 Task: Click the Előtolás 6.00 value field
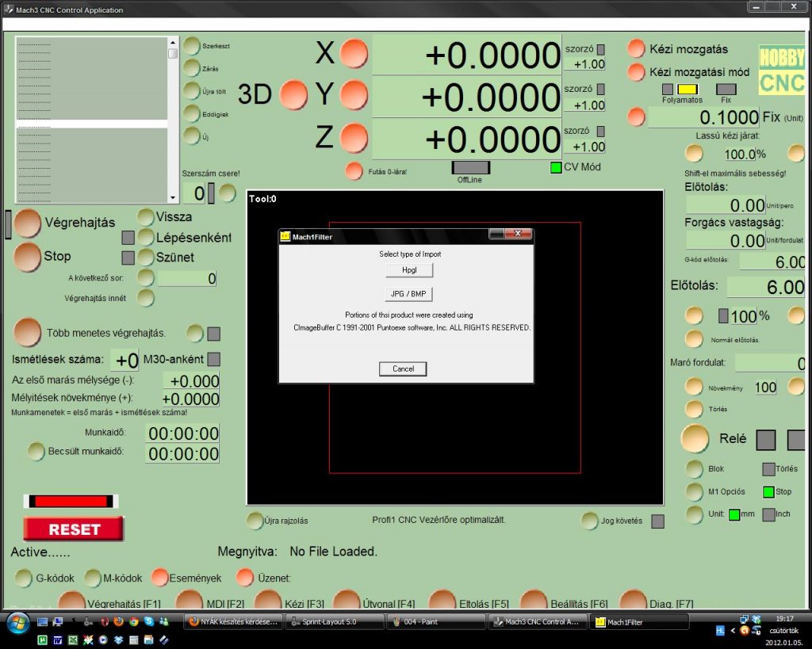point(767,287)
